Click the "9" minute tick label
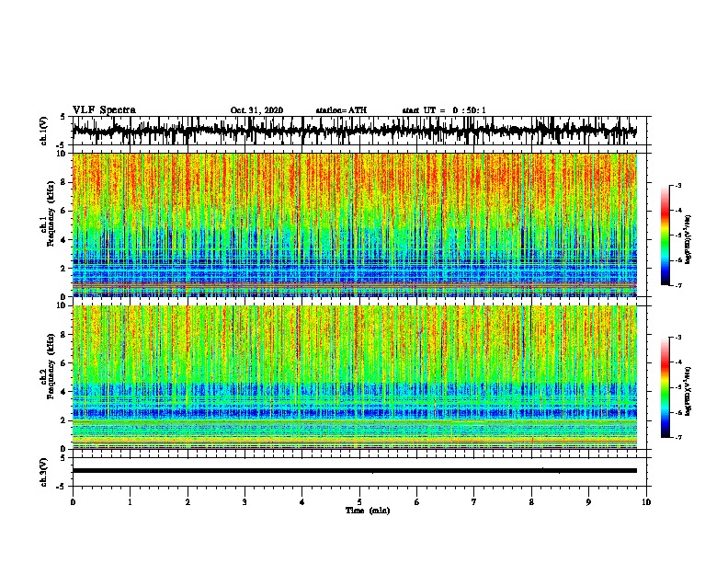Image resolution: width=728 pixels, height=563 pixels. coord(588,502)
